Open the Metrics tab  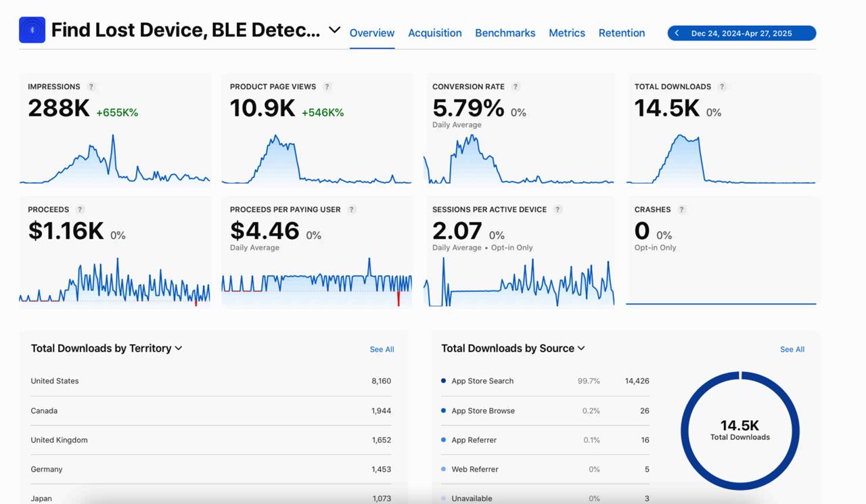[x=566, y=32]
